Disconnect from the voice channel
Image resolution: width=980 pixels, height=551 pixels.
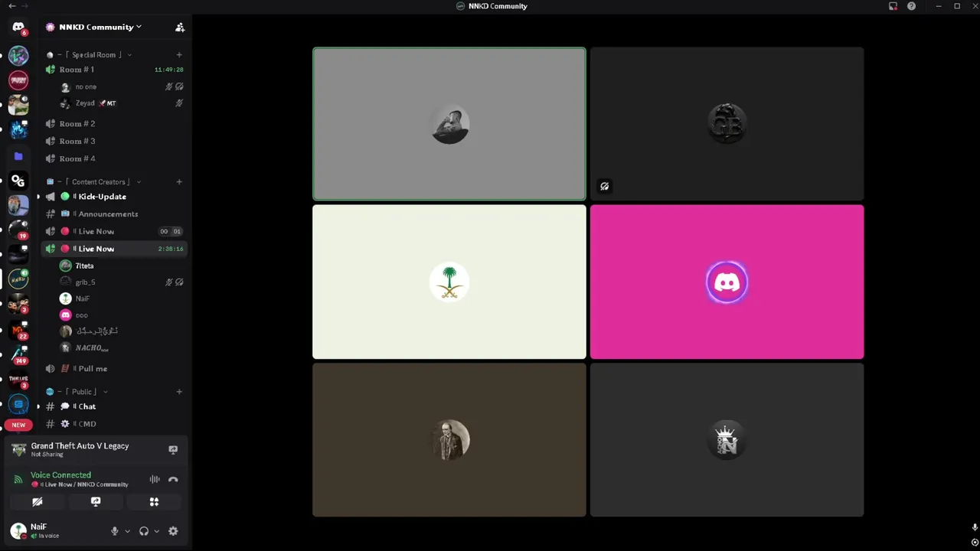click(173, 479)
